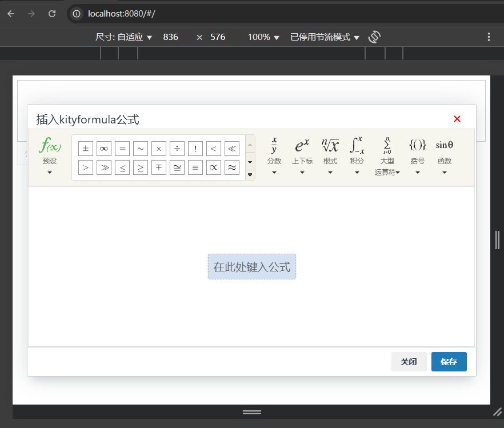Insert the greater-than-or-equal symbol
The image size is (504, 428).
pyautogui.click(x=141, y=167)
